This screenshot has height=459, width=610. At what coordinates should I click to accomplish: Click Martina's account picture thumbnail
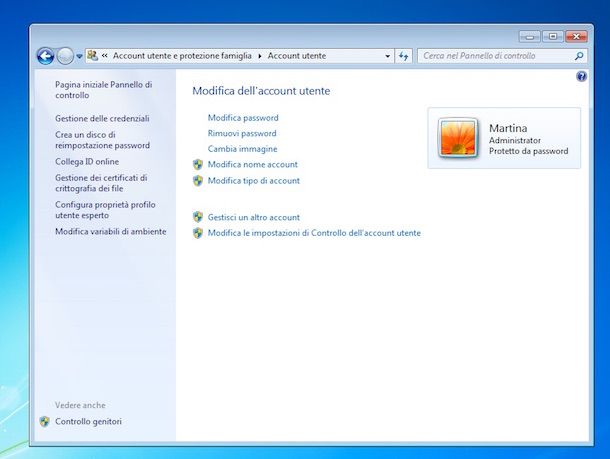(459, 139)
